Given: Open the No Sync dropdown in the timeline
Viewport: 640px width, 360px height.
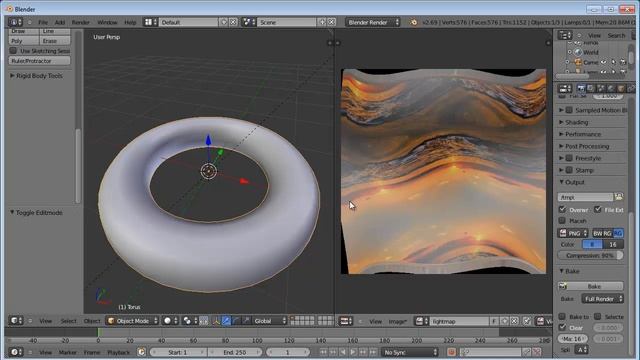Looking at the screenshot, I should (x=409, y=352).
